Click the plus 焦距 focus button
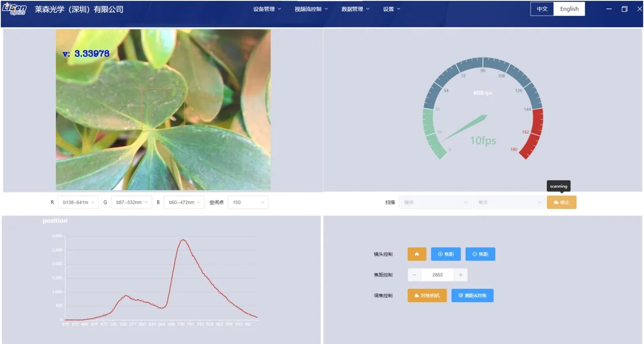Screen dimensions: 644x344 (445, 254)
